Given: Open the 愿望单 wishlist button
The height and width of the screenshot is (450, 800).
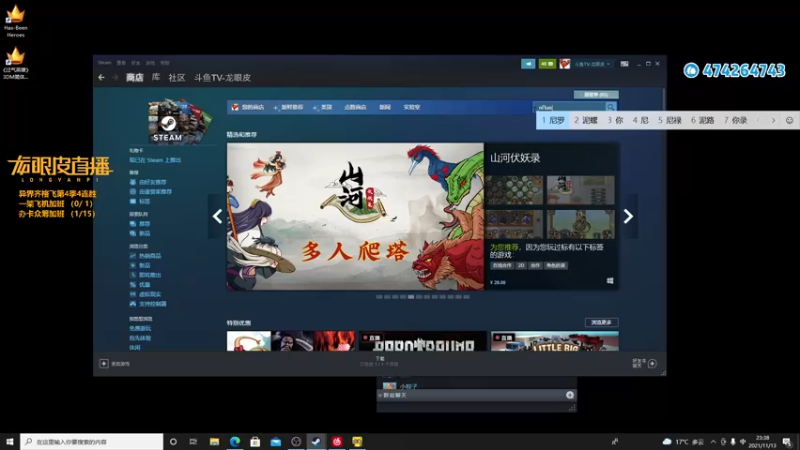Looking at the screenshot, I should pyautogui.click(x=596, y=94).
